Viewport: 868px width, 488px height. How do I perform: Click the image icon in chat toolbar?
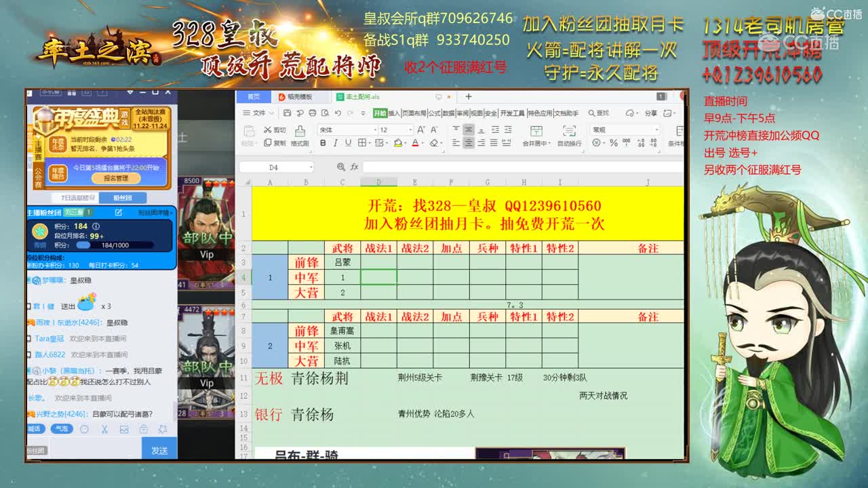(x=124, y=429)
